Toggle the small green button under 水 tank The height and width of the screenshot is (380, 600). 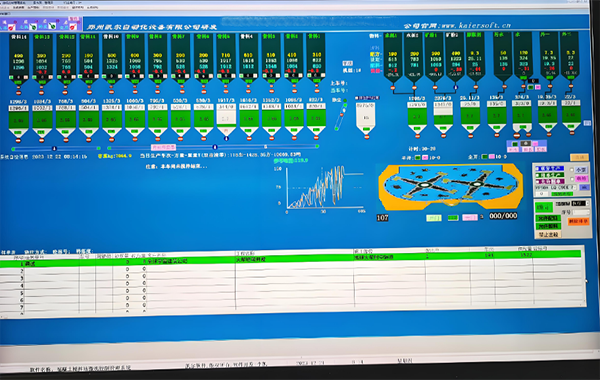point(530,87)
